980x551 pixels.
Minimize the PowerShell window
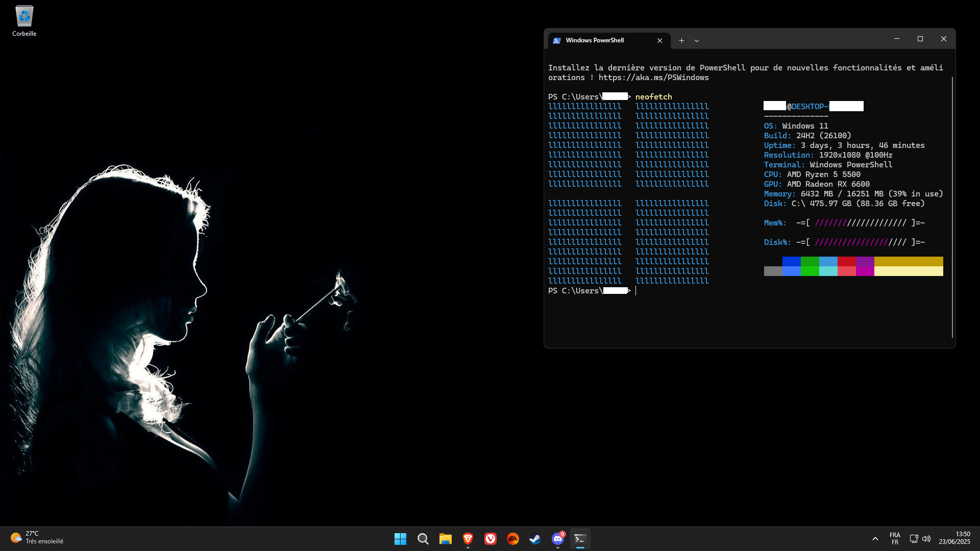896,39
